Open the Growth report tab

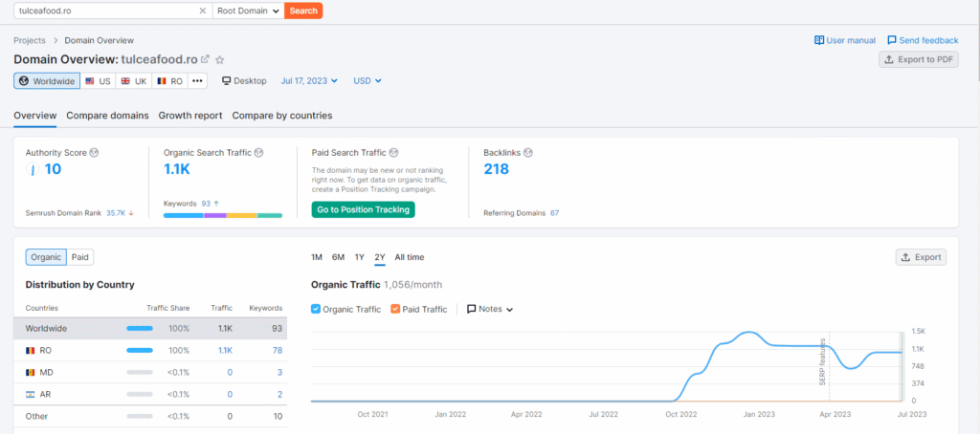190,116
